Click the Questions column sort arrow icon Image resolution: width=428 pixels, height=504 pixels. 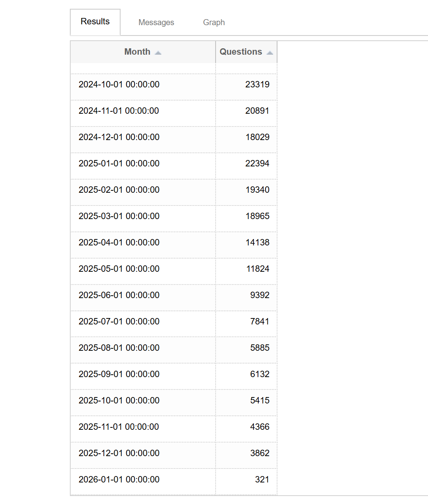(x=270, y=53)
